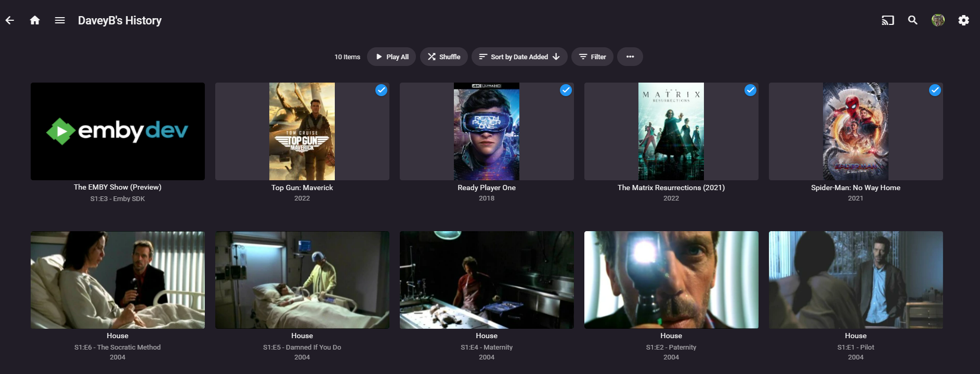Click the House title above S1:E1 - Pilot
This screenshot has width=980, height=374.
tap(856, 336)
